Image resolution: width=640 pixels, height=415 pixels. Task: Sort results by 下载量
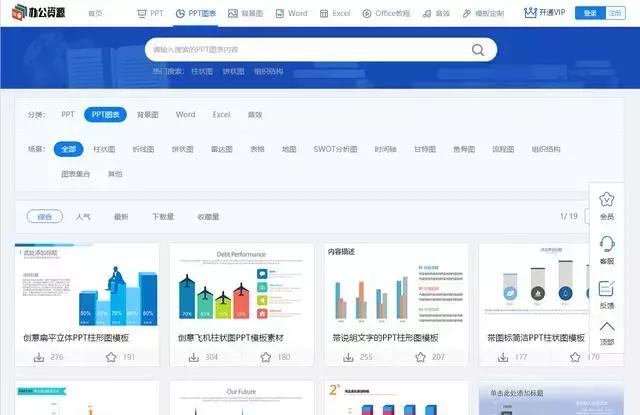click(163, 217)
